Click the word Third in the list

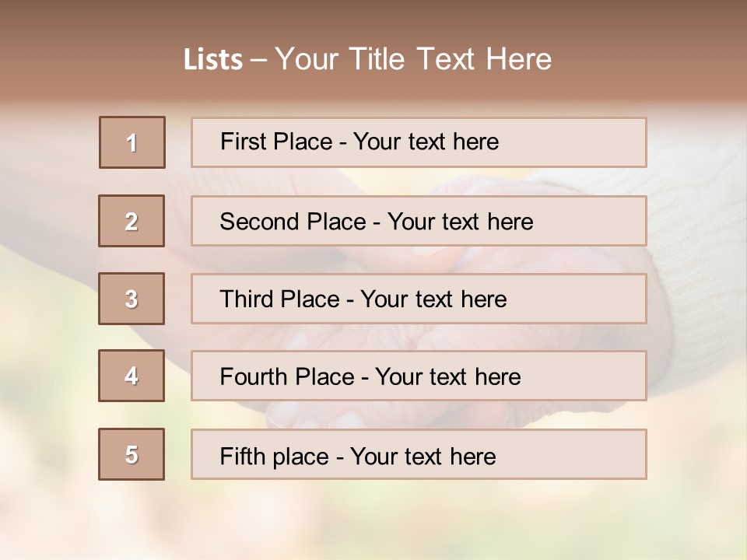point(247,299)
